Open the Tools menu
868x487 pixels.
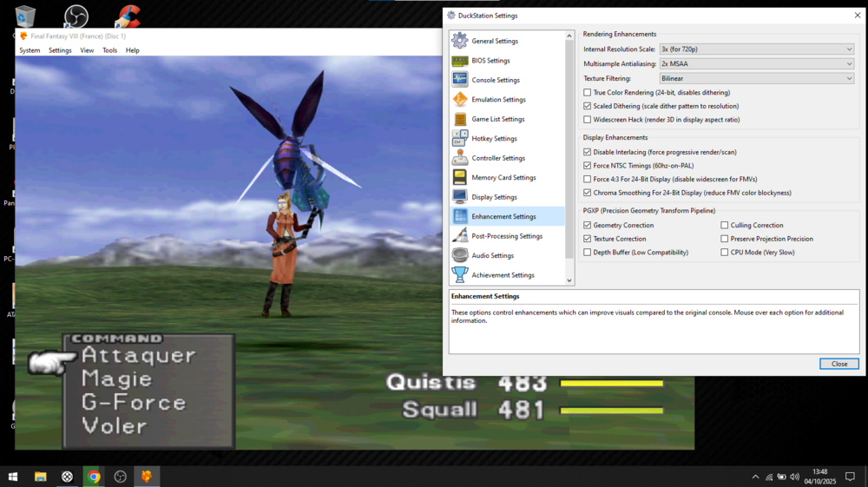(x=109, y=50)
